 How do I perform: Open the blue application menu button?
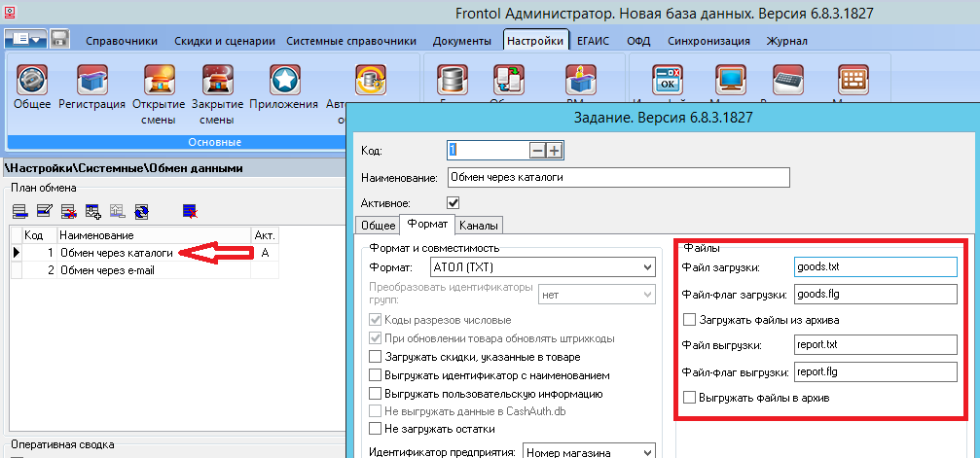pos(25,39)
